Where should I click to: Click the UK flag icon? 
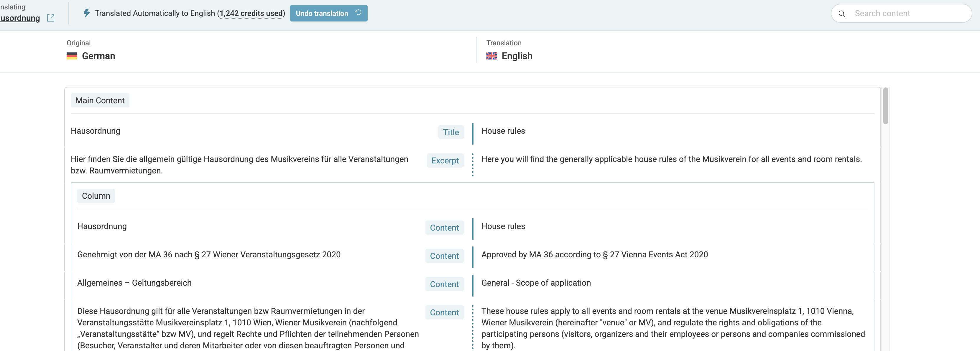click(491, 56)
